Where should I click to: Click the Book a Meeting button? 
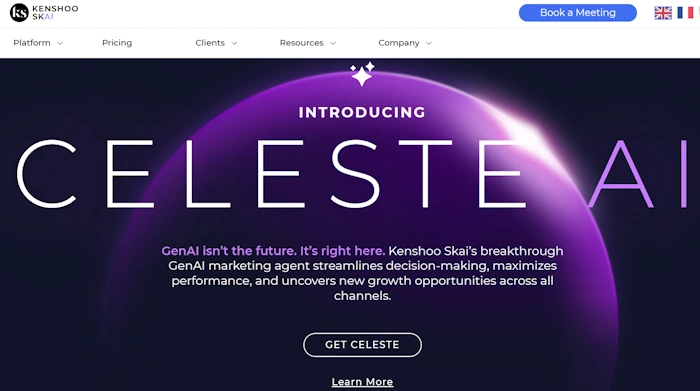coord(578,12)
